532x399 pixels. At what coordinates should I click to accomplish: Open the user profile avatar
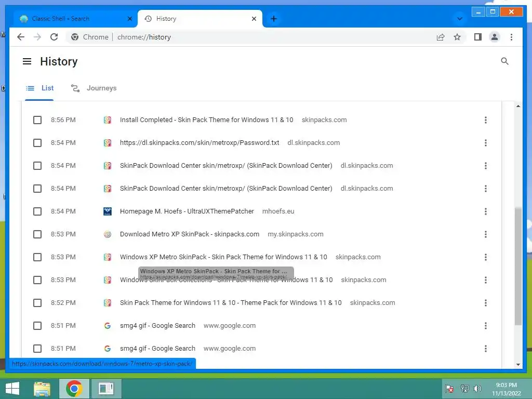click(x=495, y=37)
